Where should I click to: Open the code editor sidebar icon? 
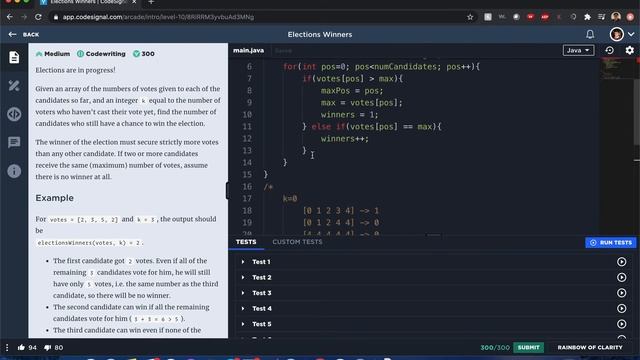pos(14,114)
